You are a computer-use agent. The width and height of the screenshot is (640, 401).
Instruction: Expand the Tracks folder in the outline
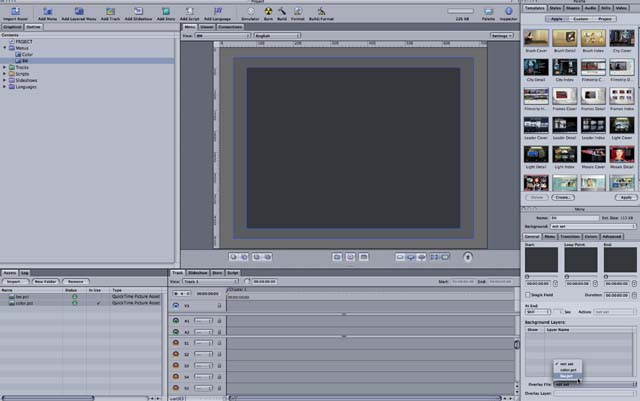[5, 67]
